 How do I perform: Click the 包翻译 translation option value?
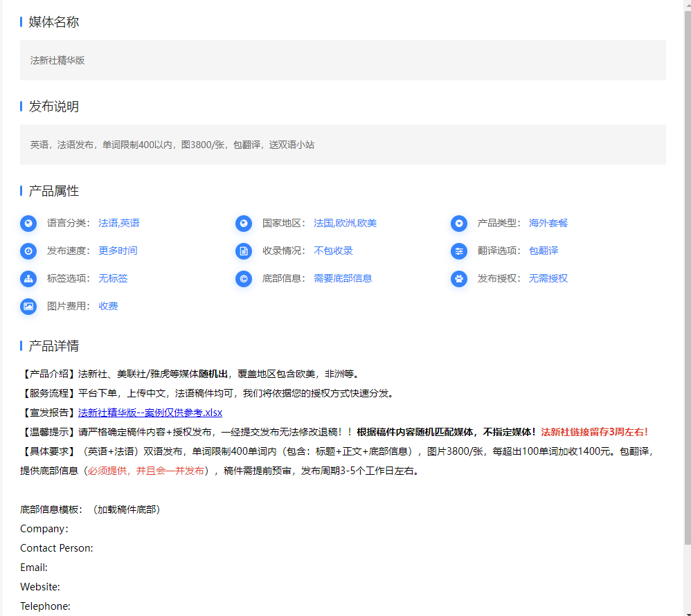tap(544, 251)
